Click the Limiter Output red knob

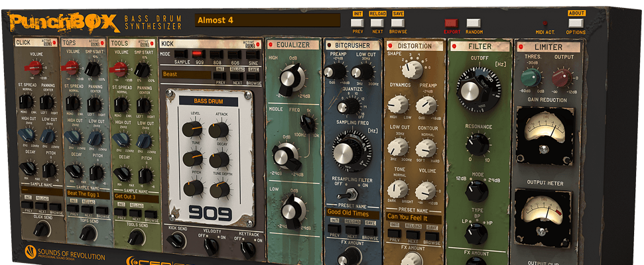pyautogui.click(x=562, y=79)
